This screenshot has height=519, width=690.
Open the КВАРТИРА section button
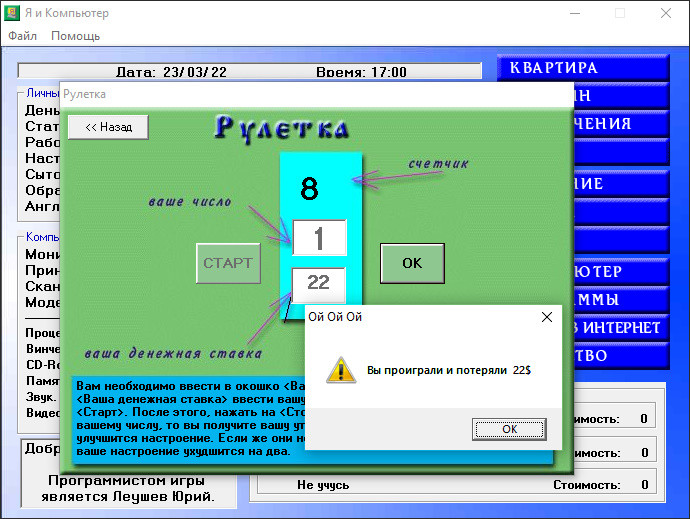[583, 68]
